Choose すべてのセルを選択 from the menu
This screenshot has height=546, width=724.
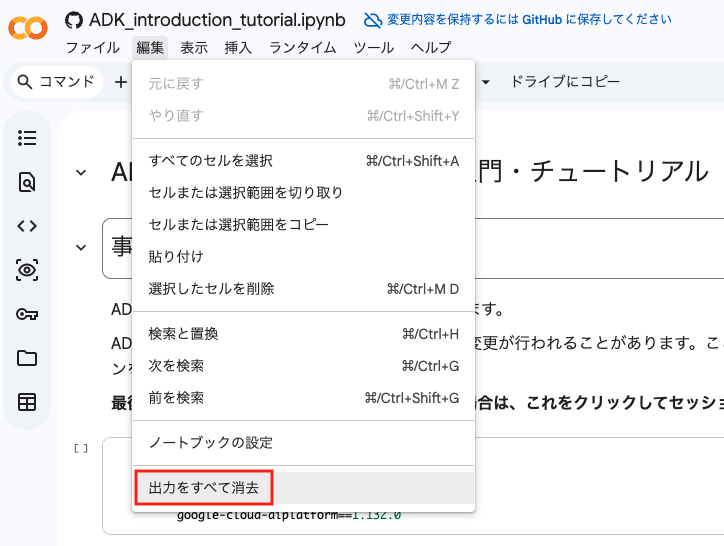(x=303, y=161)
